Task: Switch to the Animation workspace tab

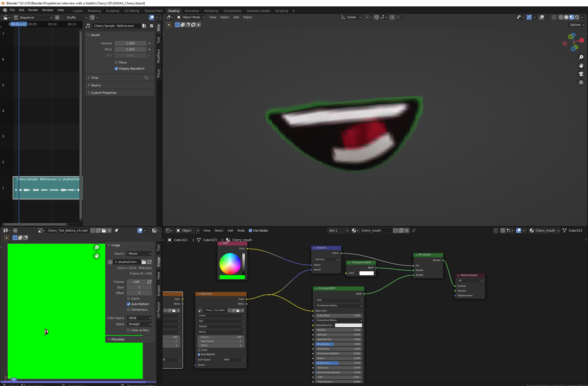Action: (x=192, y=11)
